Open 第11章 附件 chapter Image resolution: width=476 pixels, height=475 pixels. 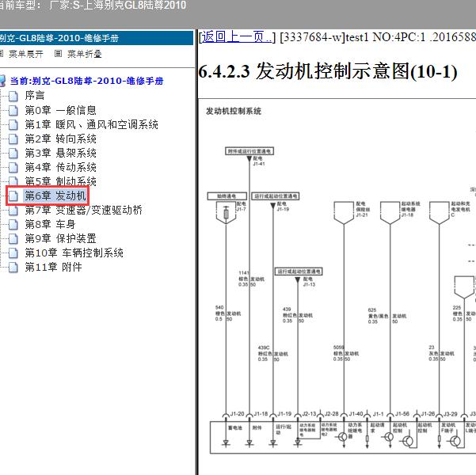(x=53, y=267)
